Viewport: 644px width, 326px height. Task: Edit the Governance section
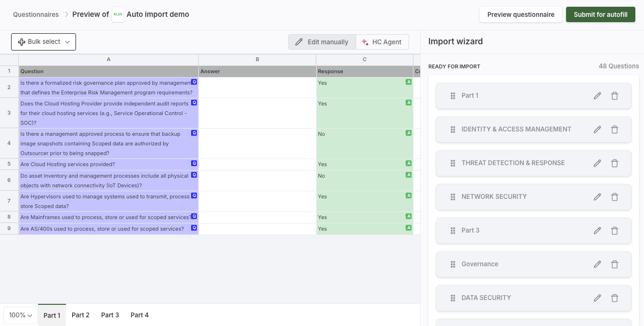[597, 264]
